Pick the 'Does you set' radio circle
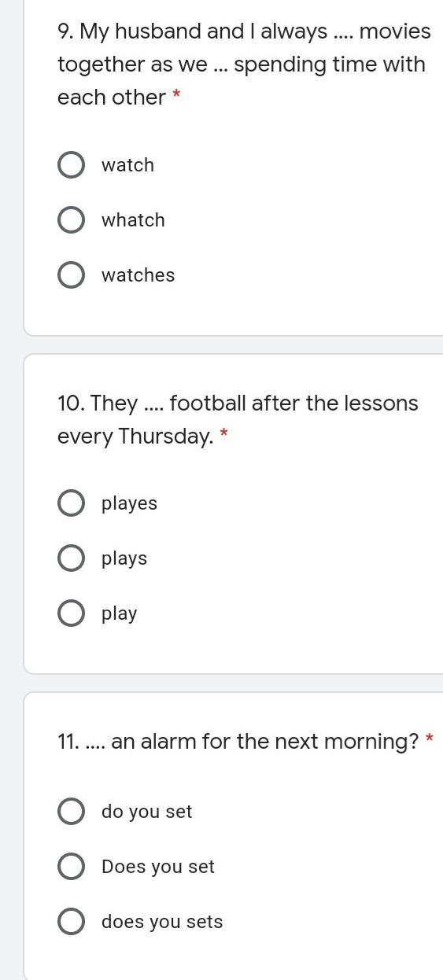Image resolution: width=443 pixels, height=980 pixels. pos(71,867)
